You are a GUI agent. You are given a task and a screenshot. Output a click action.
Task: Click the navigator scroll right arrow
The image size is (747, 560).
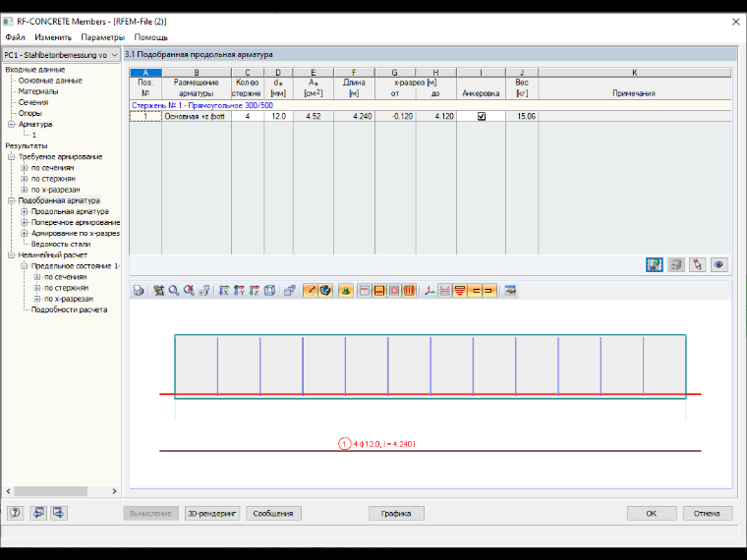coord(114,491)
